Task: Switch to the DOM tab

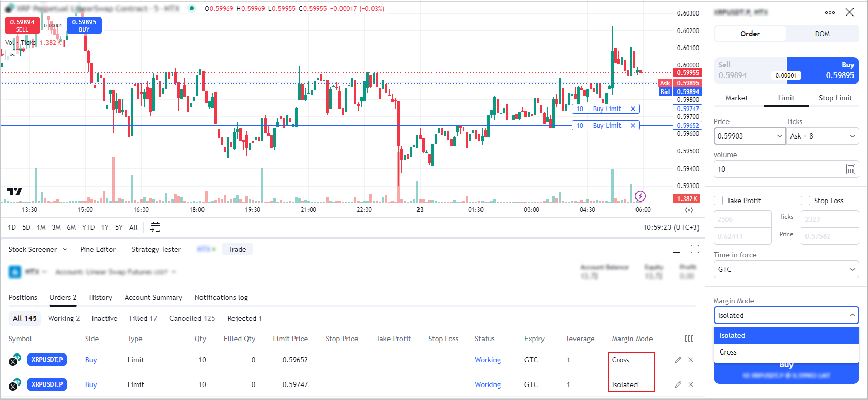Action: point(822,34)
